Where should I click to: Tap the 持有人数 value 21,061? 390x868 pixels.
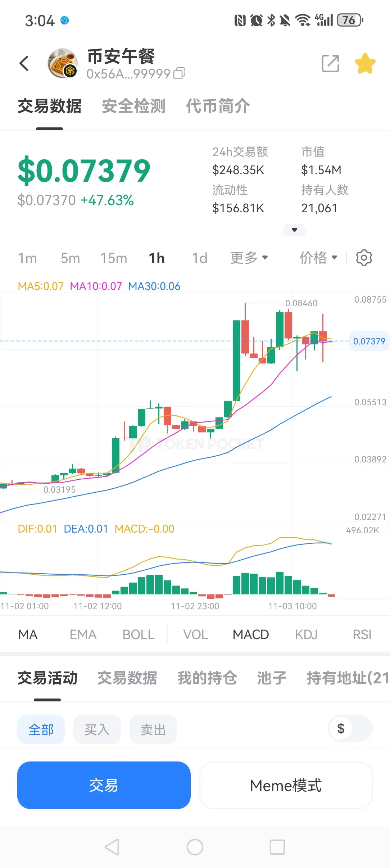[x=319, y=208]
